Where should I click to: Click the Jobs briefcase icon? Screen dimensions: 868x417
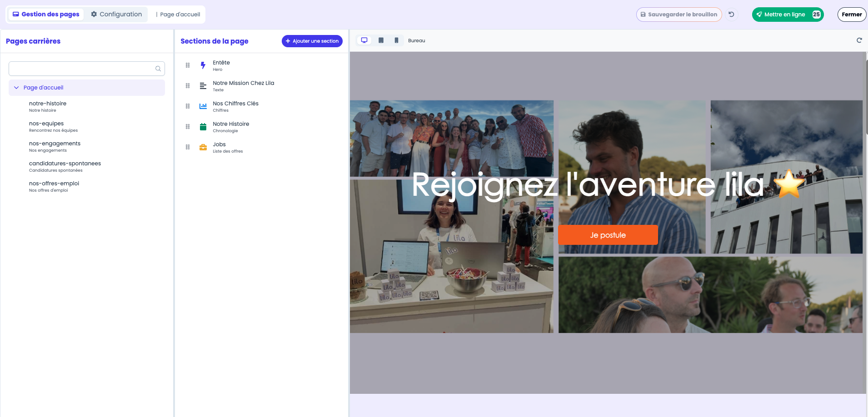[203, 147]
